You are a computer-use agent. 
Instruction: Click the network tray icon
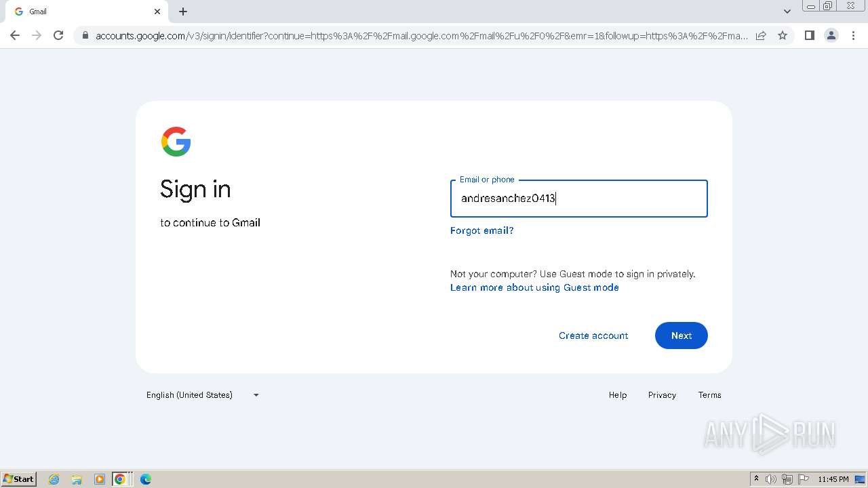(787, 479)
